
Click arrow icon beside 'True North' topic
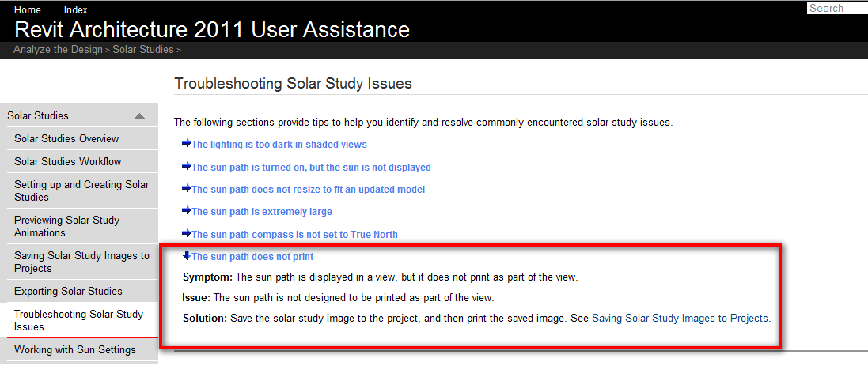click(186, 234)
